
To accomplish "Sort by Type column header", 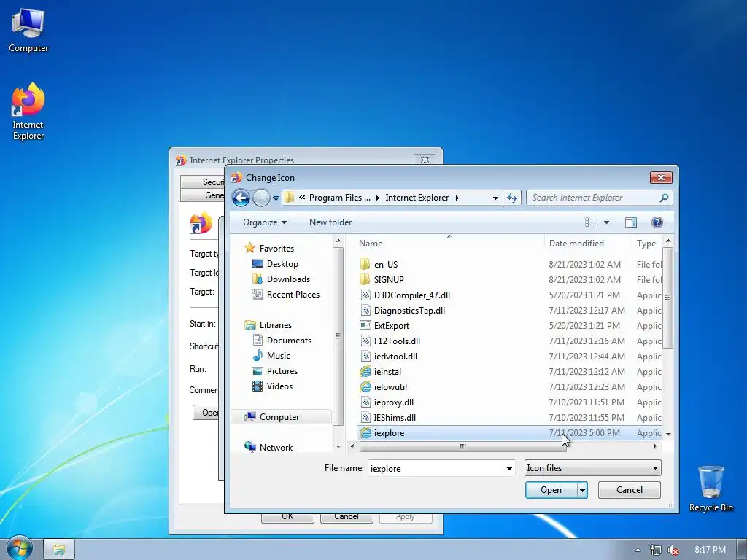I will 647,244.
